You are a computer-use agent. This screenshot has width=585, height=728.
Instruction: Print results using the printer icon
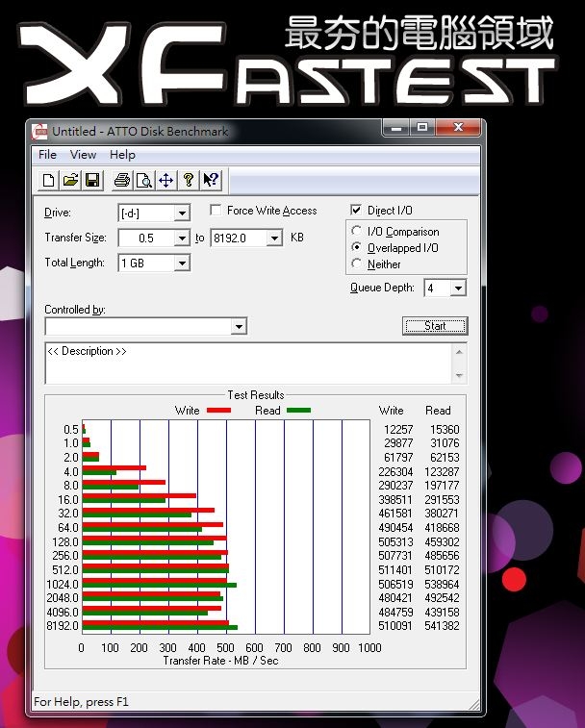pos(122,180)
